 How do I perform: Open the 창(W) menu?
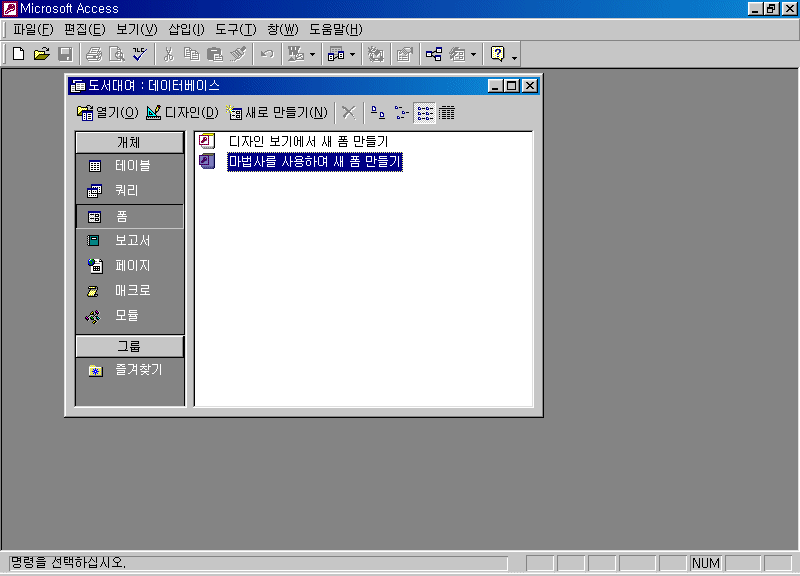[x=283, y=30]
